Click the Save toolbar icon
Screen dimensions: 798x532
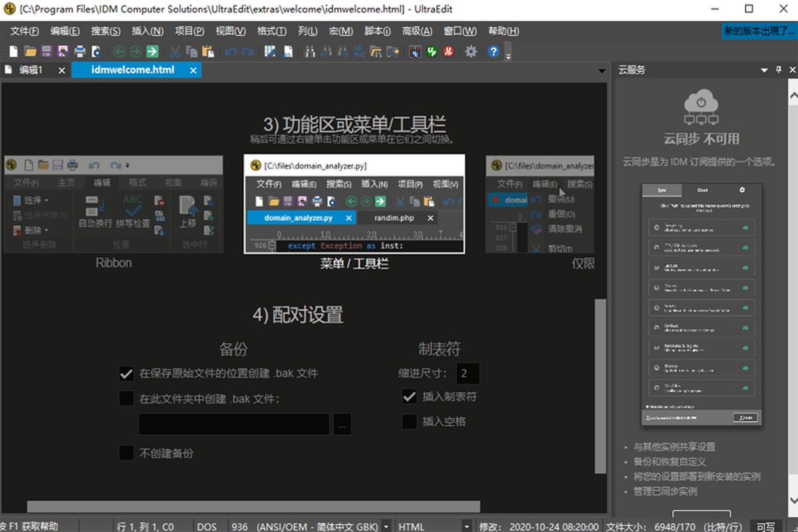45,51
